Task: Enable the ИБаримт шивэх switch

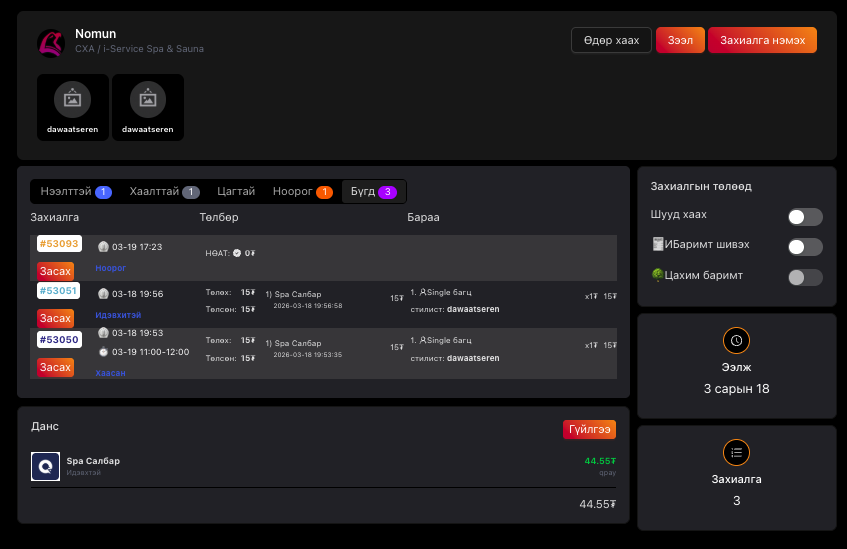Action: pyautogui.click(x=805, y=247)
